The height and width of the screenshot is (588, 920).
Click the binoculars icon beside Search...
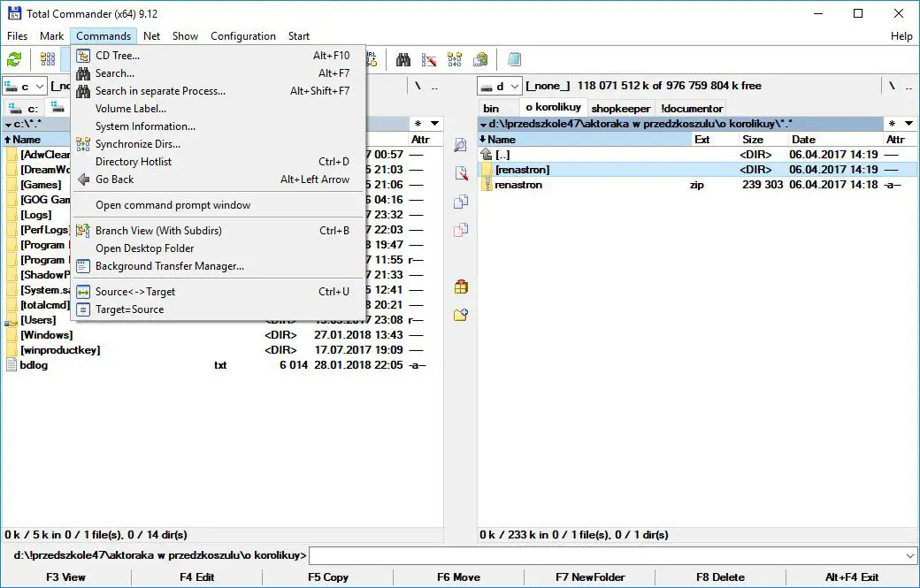[x=83, y=73]
